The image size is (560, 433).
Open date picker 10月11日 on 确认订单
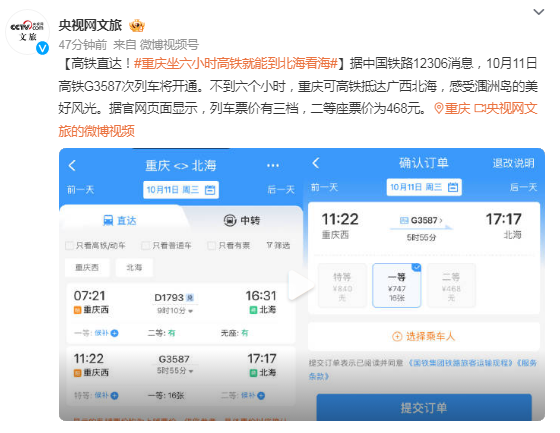424,187
